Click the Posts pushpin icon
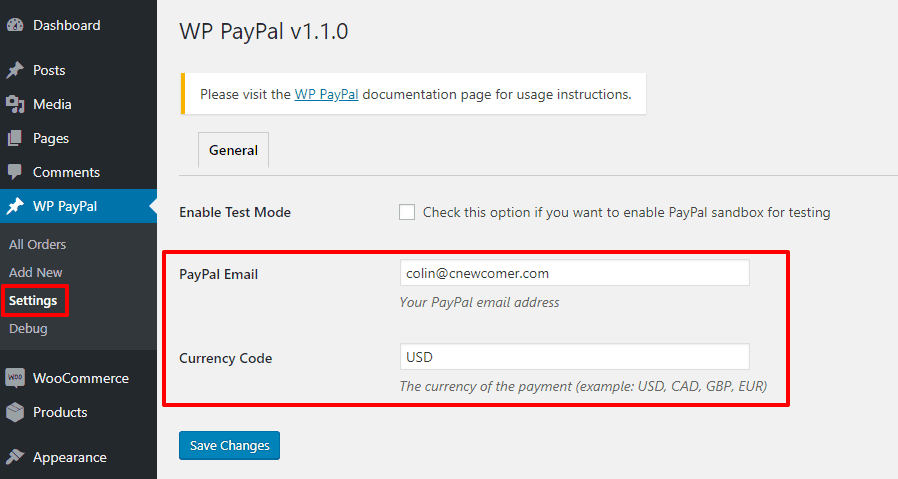Viewport: 898px width, 479px height. pyautogui.click(x=15, y=70)
